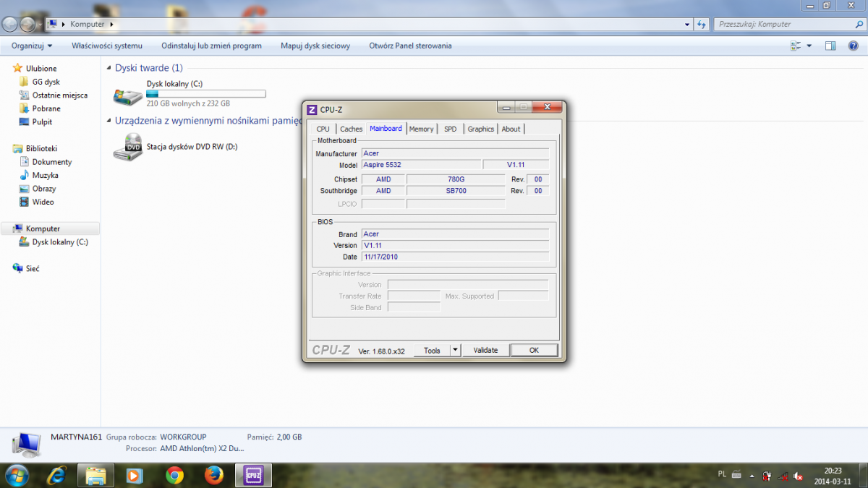Select Sieć in the navigation pane
The image size is (868, 488).
(33, 268)
